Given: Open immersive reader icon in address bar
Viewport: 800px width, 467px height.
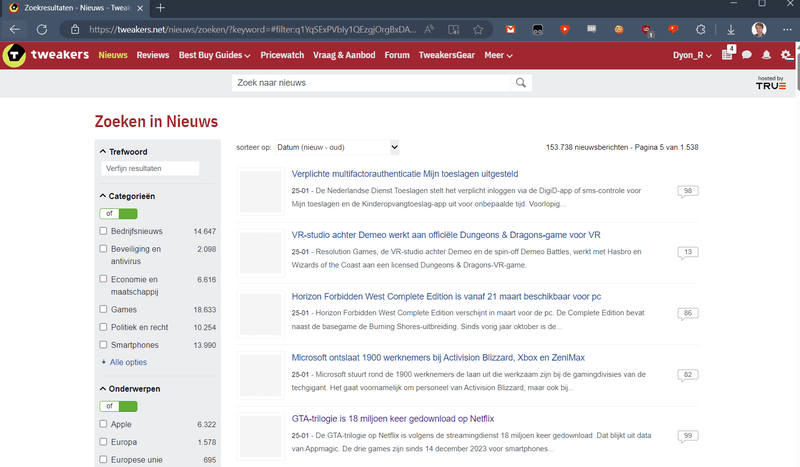Looking at the screenshot, I should (x=454, y=30).
